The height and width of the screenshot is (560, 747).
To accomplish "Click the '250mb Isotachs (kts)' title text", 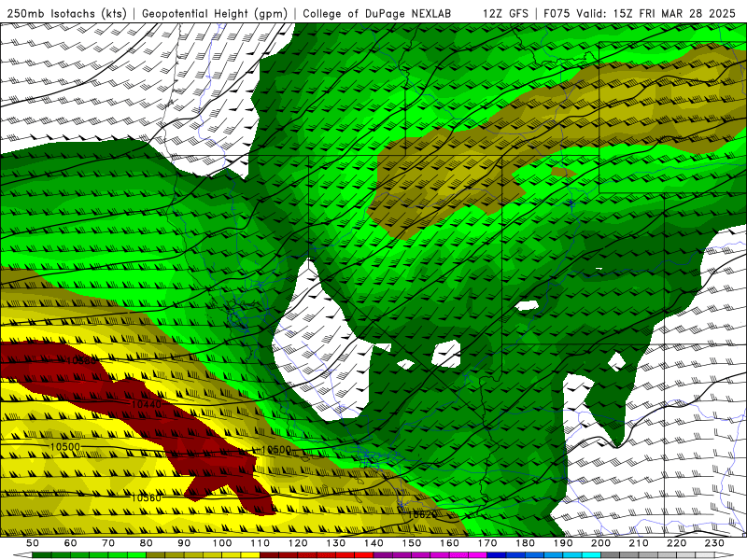I will coord(66,13).
